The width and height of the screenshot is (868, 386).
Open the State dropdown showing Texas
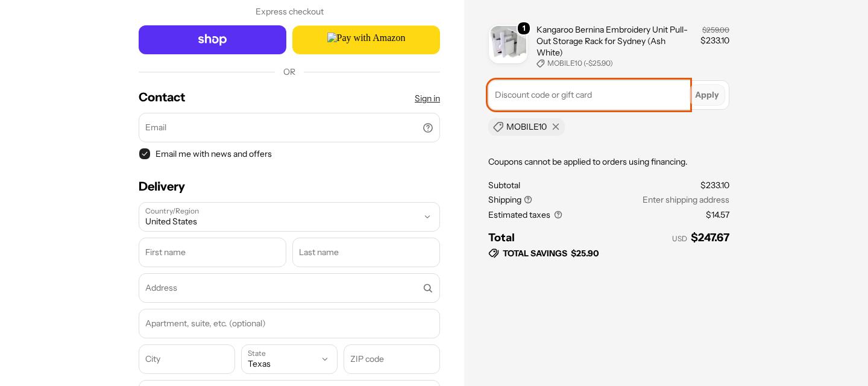pos(289,359)
